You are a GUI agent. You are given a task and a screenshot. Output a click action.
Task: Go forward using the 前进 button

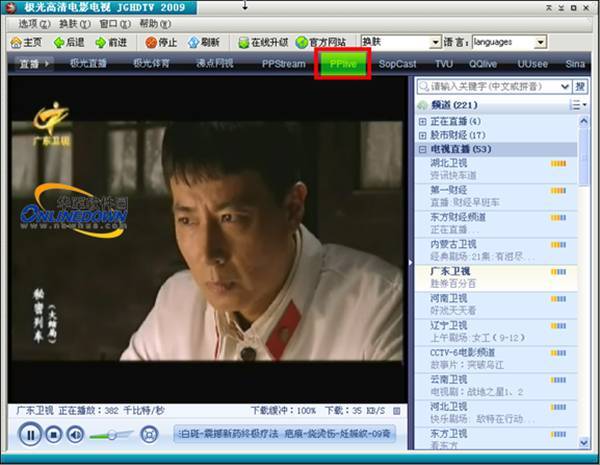point(111,42)
